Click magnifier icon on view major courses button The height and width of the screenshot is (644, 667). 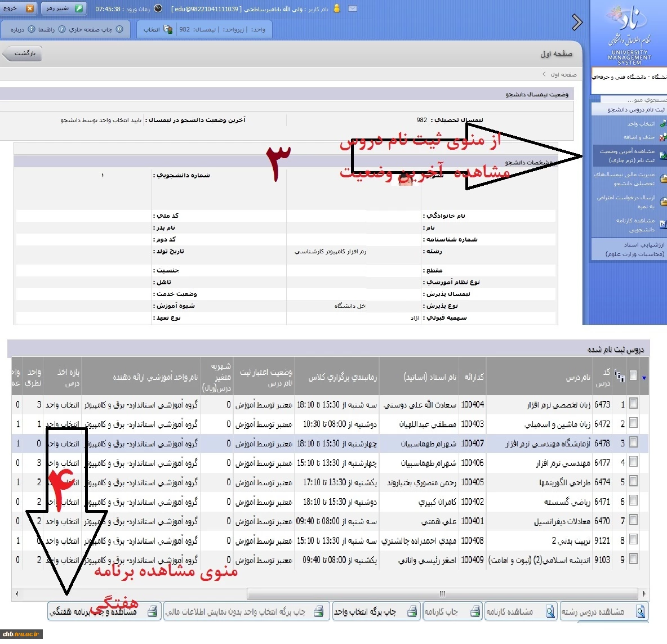(x=641, y=612)
